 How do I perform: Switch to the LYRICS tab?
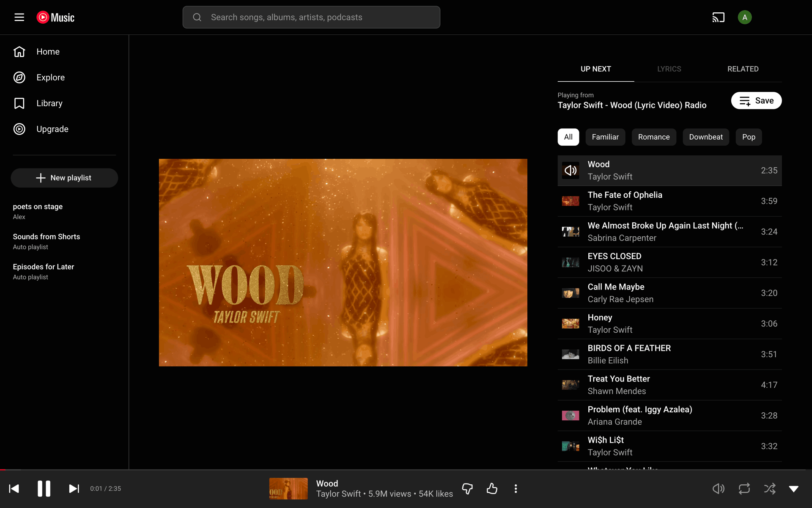pyautogui.click(x=669, y=69)
